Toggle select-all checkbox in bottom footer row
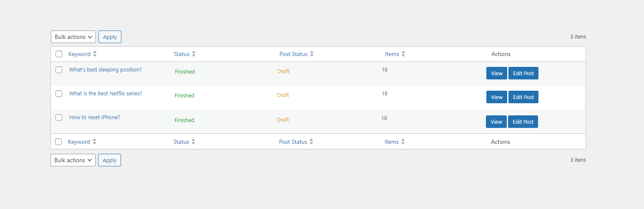644x209 pixels. 58,142
